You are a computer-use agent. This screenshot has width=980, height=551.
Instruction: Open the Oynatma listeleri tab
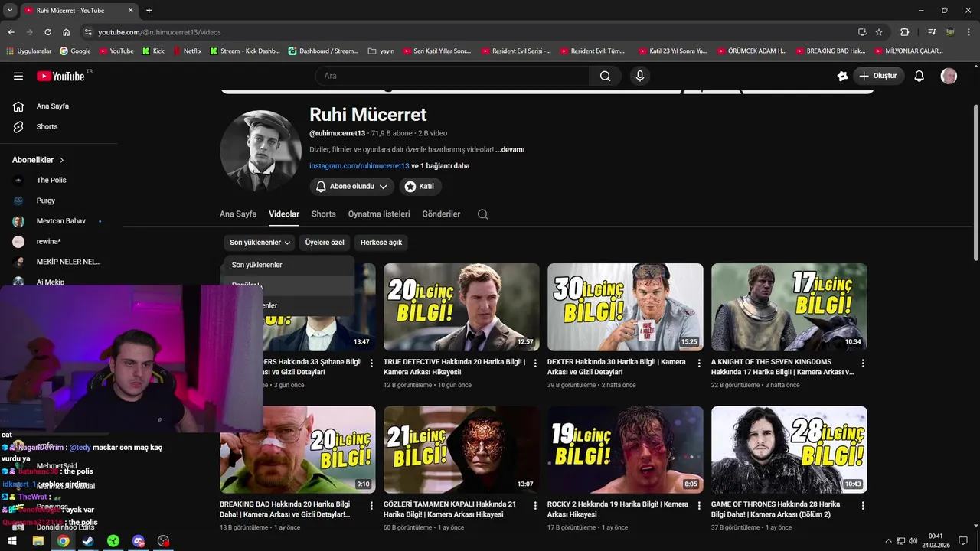click(x=379, y=214)
